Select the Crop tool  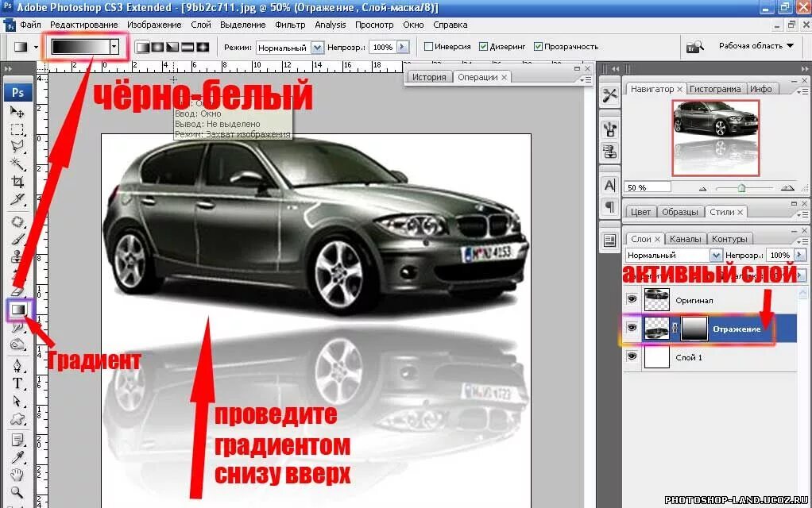point(17,182)
